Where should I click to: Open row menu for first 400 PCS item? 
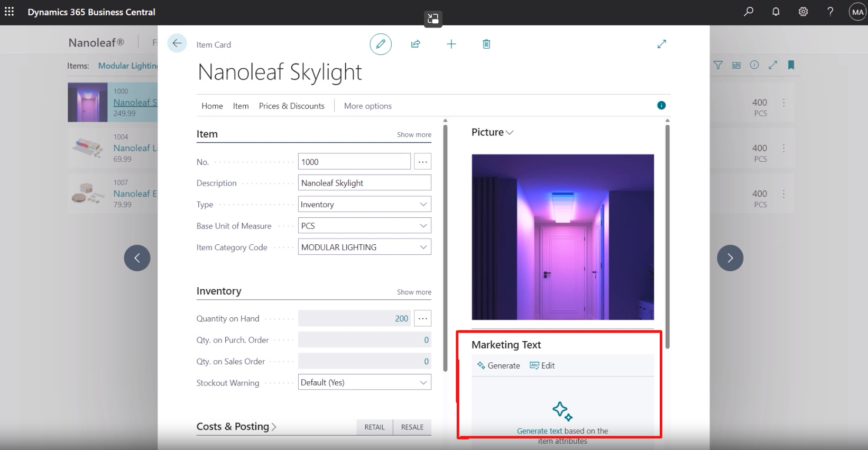pyautogui.click(x=783, y=103)
